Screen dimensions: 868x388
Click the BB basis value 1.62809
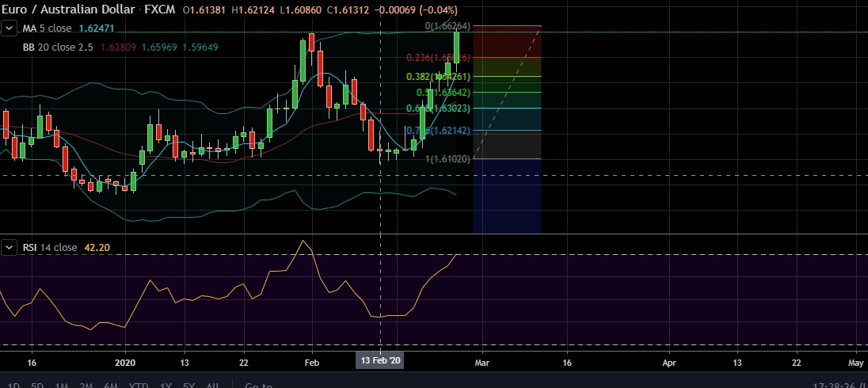tap(119, 47)
